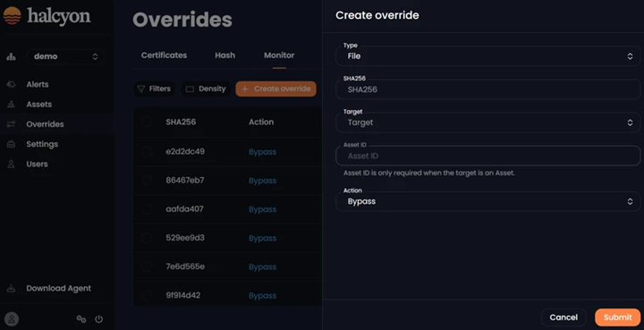Click the link/integration icon at sidebar bottom

coord(81,319)
